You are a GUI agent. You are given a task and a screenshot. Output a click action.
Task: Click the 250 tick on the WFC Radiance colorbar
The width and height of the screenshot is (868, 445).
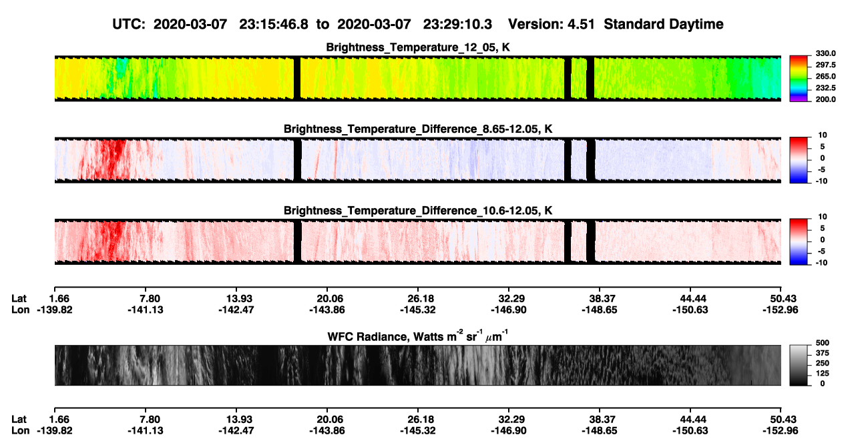click(822, 363)
